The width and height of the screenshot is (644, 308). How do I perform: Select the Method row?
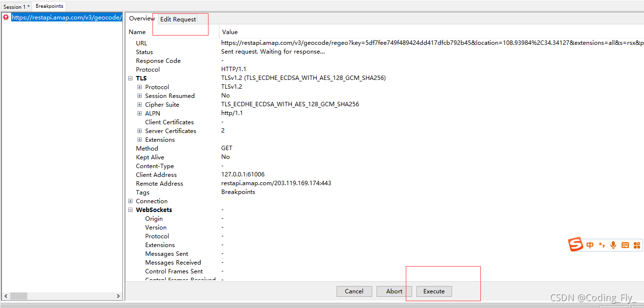point(385,149)
